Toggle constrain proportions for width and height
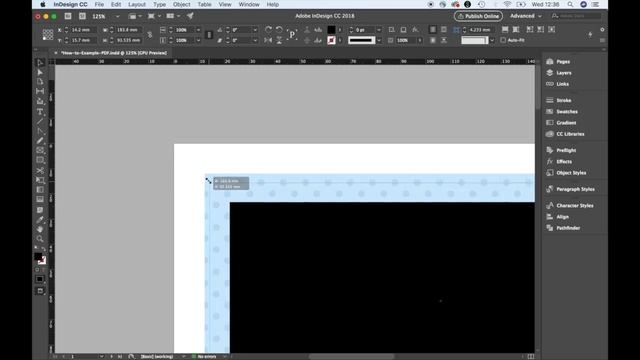The height and width of the screenshot is (360, 640). 150,35
